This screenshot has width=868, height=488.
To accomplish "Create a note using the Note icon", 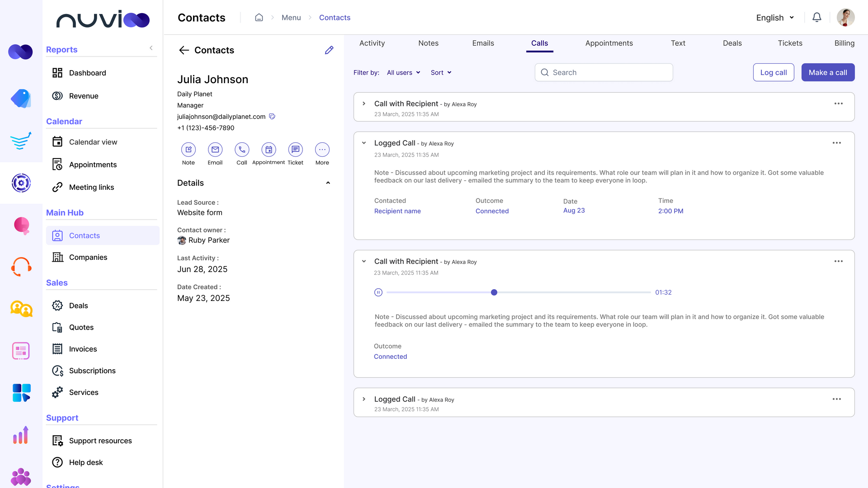I will click(188, 150).
